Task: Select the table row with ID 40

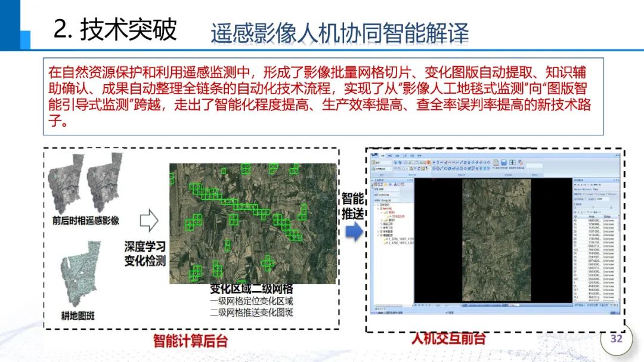Action: pyautogui.click(x=595, y=220)
